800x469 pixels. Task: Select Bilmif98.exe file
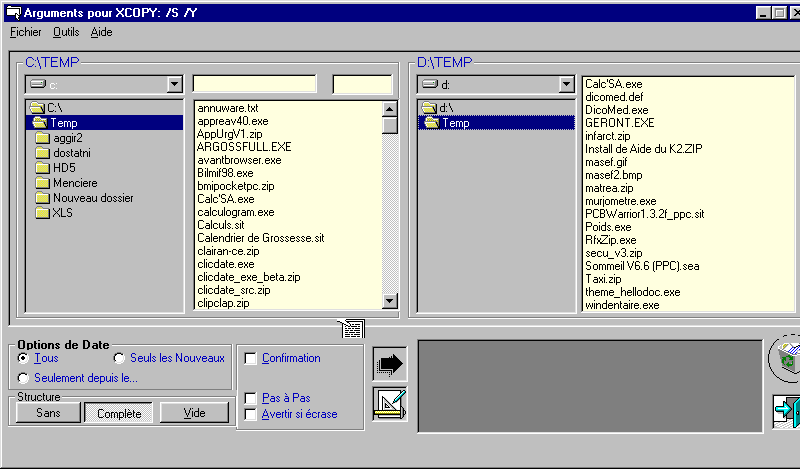pos(225,173)
